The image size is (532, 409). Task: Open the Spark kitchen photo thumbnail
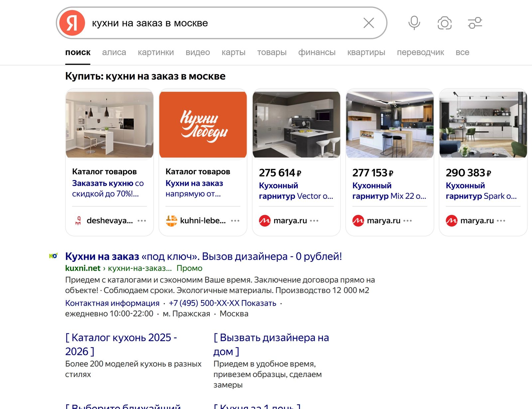tap(483, 125)
